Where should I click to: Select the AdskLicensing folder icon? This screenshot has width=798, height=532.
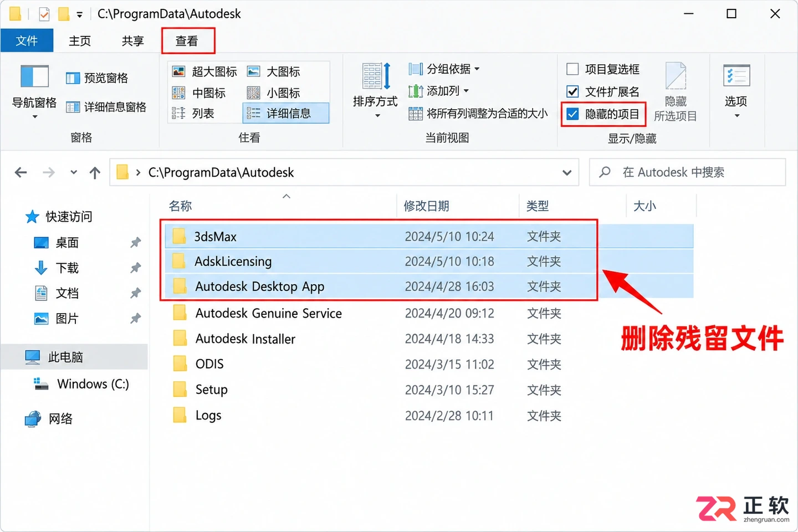tap(179, 261)
